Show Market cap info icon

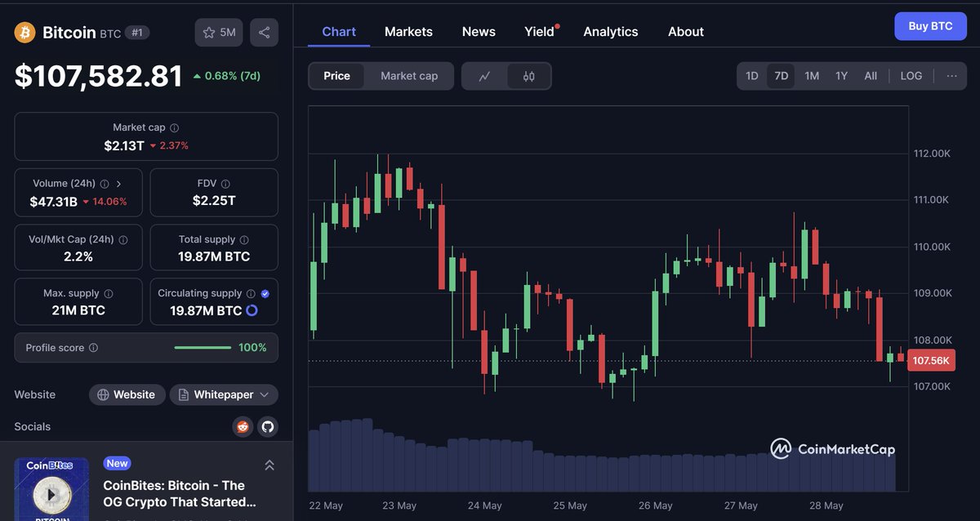click(175, 127)
